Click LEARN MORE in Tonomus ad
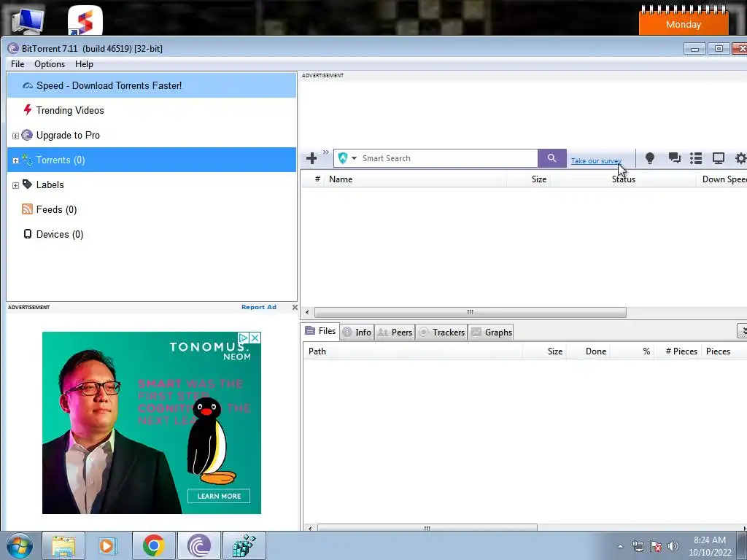 click(219, 496)
